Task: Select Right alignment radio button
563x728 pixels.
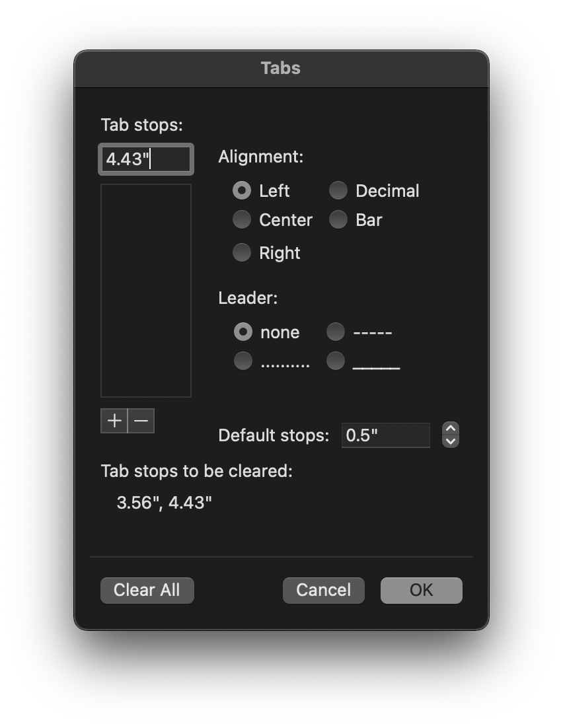Action: pyautogui.click(x=243, y=253)
